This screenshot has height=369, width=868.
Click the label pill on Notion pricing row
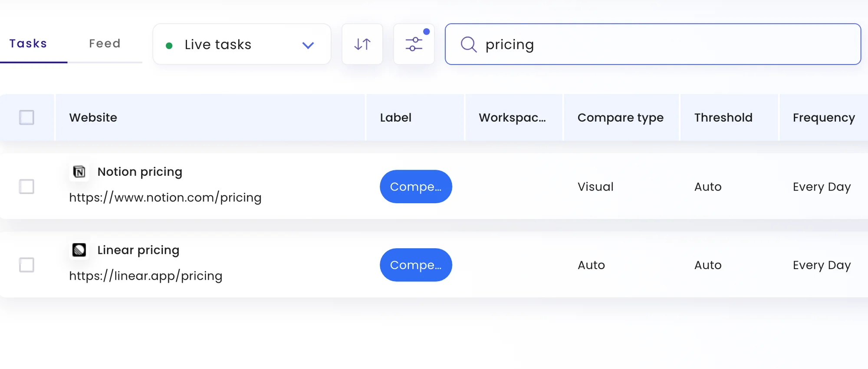pyautogui.click(x=416, y=187)
